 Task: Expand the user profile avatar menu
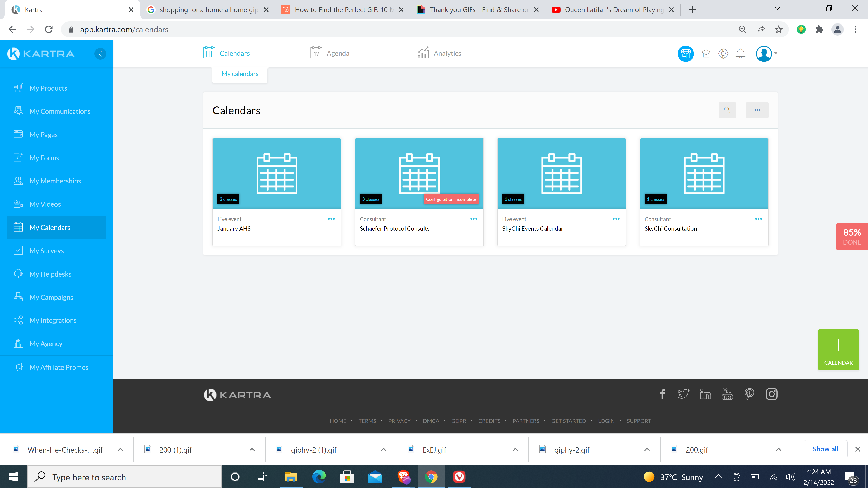pyautogui.click(x=766, y=54)
